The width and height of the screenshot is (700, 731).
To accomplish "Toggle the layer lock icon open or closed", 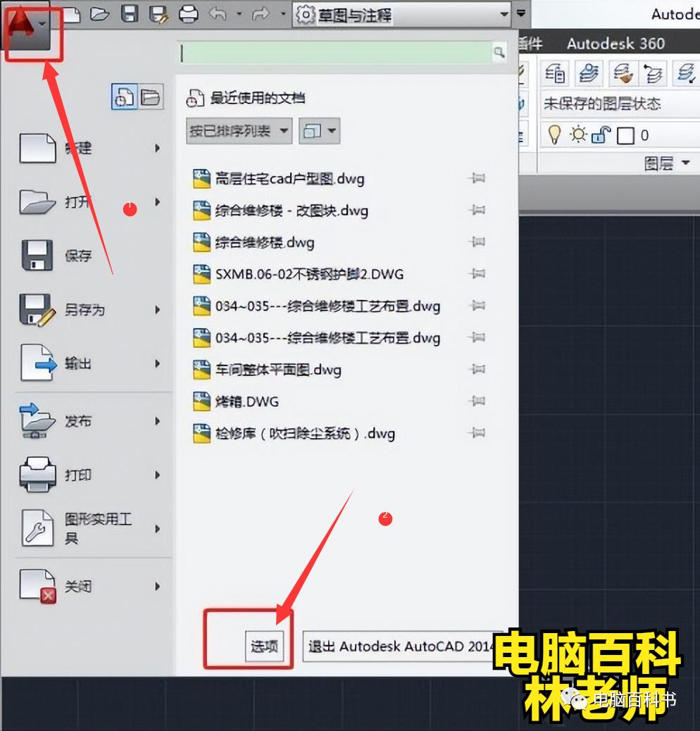I will pyautogui.click(x=601, y=135).
